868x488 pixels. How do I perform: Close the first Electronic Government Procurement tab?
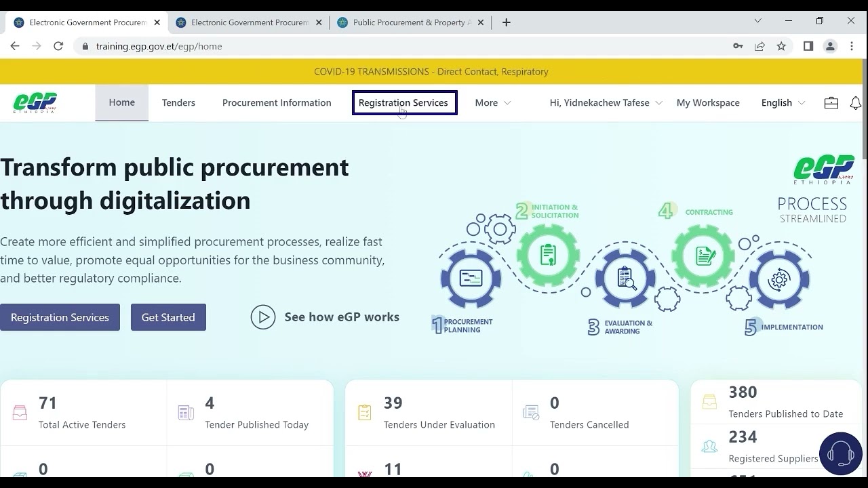157,22
